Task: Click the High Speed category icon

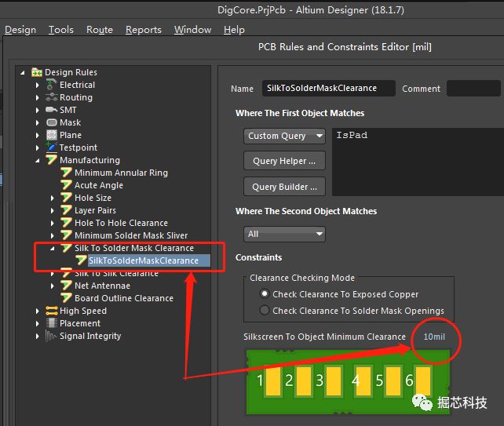Action: click(x=52, y=311)
